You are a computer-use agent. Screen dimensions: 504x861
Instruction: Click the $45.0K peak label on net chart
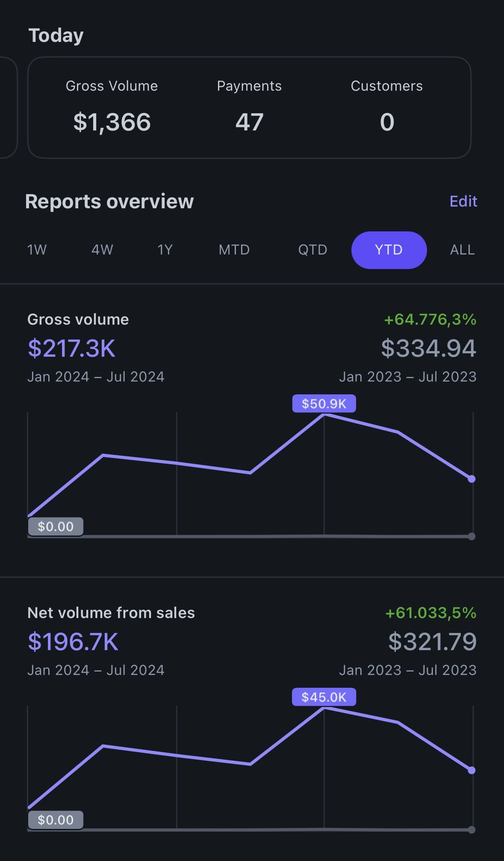coord(324,697)
